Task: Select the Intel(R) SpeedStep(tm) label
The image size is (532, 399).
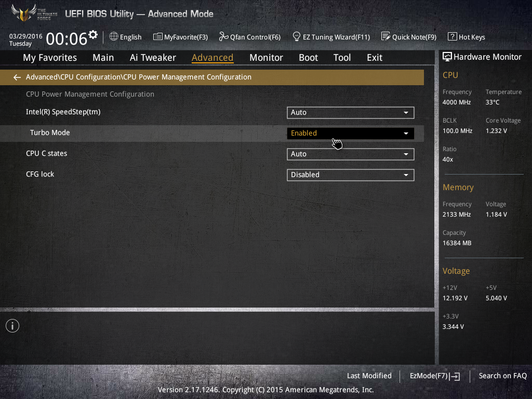Action: click(63, 112)
